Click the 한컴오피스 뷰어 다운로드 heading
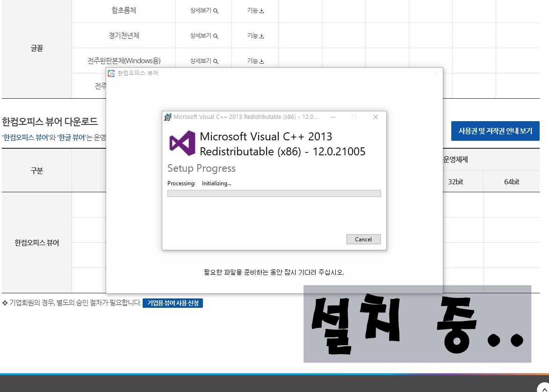549x392 pixels. click(50, 122)
